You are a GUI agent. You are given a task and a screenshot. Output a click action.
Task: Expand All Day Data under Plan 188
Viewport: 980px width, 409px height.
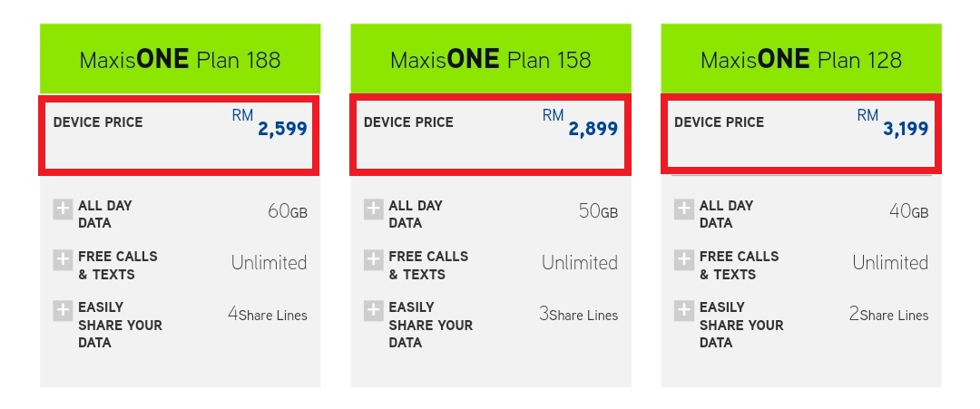tap(63, 210)
